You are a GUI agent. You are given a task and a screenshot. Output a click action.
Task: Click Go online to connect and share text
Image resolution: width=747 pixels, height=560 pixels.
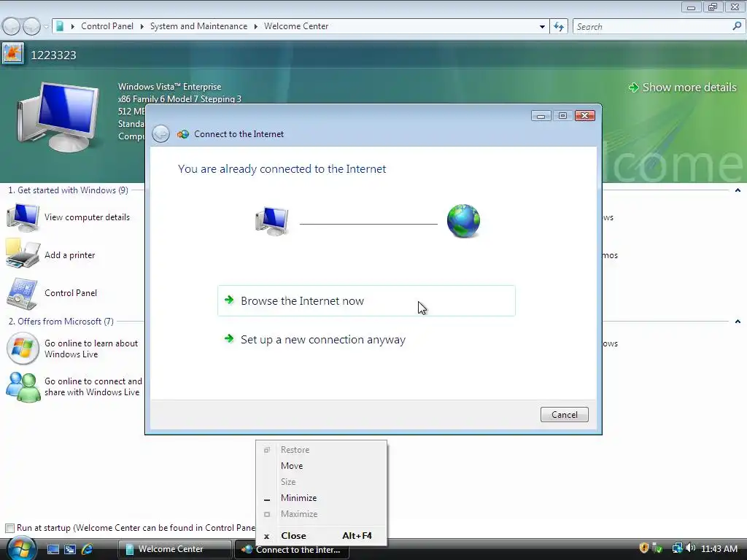(93, 386)
